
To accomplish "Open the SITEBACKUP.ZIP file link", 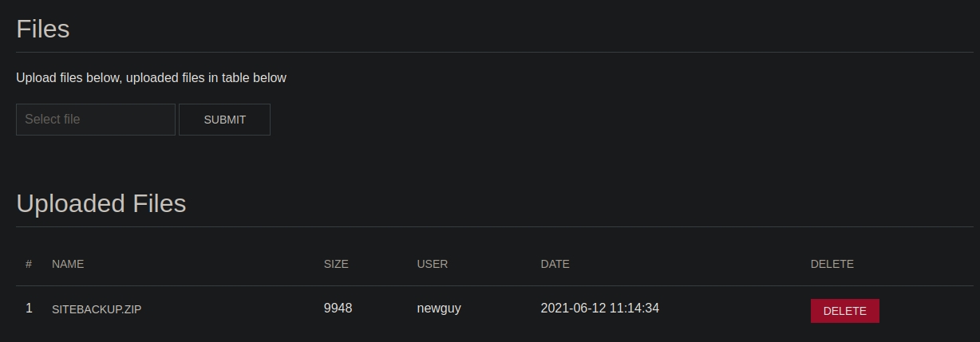I will point(97,309).
